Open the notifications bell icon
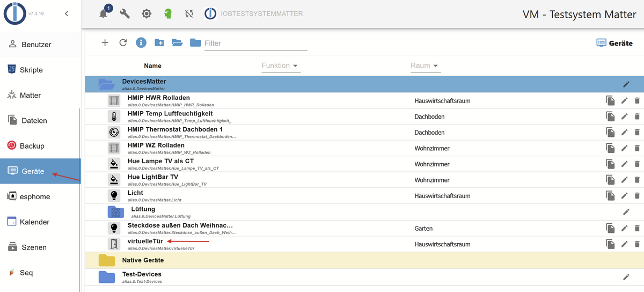This screenshot has height=292, width=644. tap(104, 14)
